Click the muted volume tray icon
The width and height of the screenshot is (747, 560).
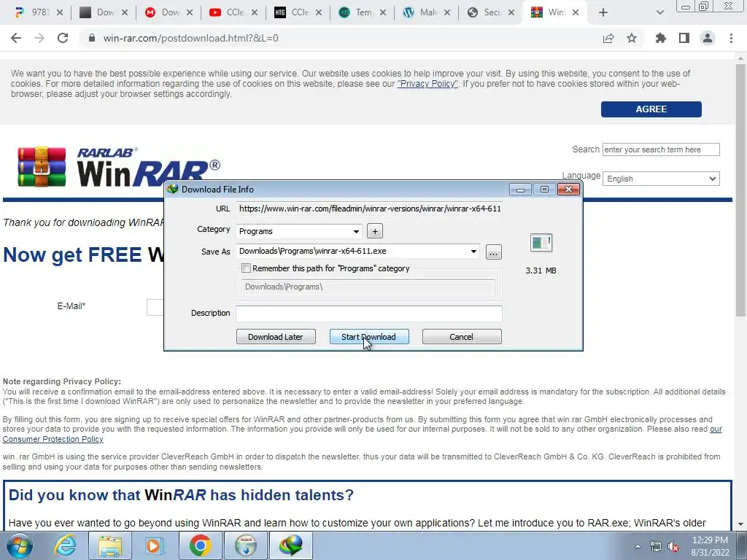(673, 546)
